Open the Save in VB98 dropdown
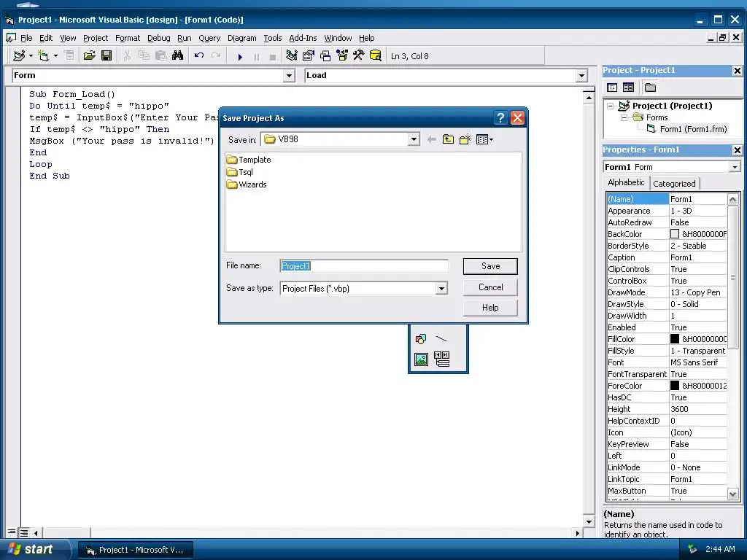The width and height of the screenshot is (747, 560). click(x=414, y=139)
